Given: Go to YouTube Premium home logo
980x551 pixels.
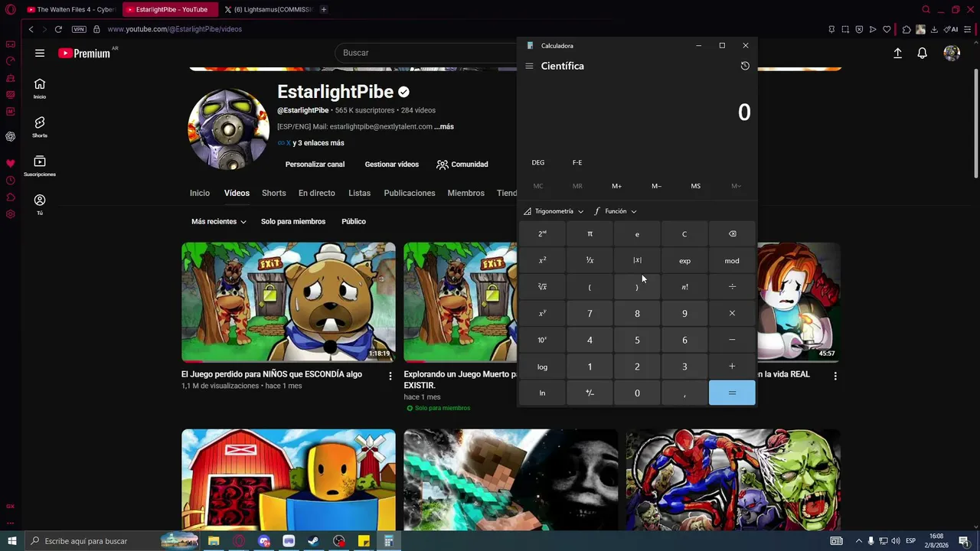Looking at the screenshot, I should point(84,53).
